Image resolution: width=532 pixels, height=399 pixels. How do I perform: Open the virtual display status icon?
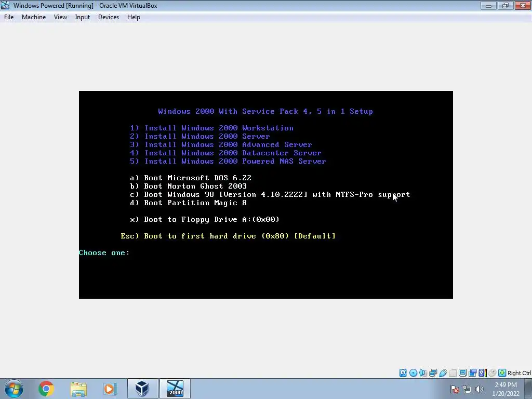point(462,373)
